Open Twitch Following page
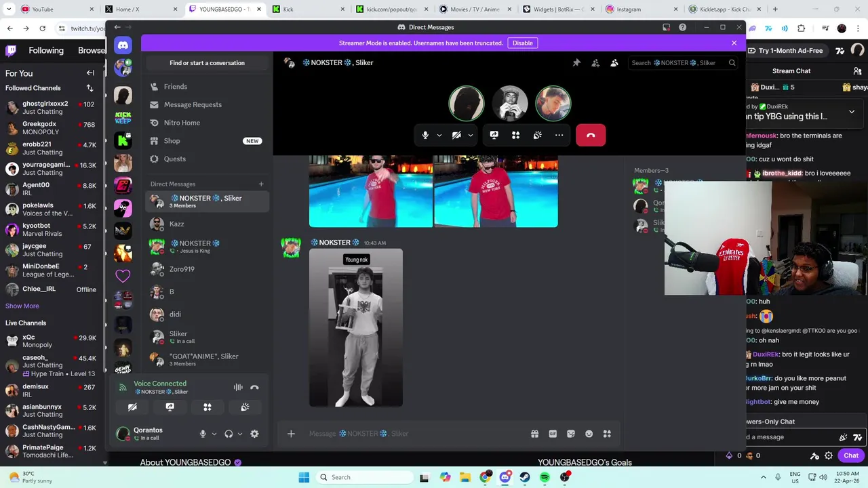The height and width of the screenshot is (488, 868). tap(46, 50)
